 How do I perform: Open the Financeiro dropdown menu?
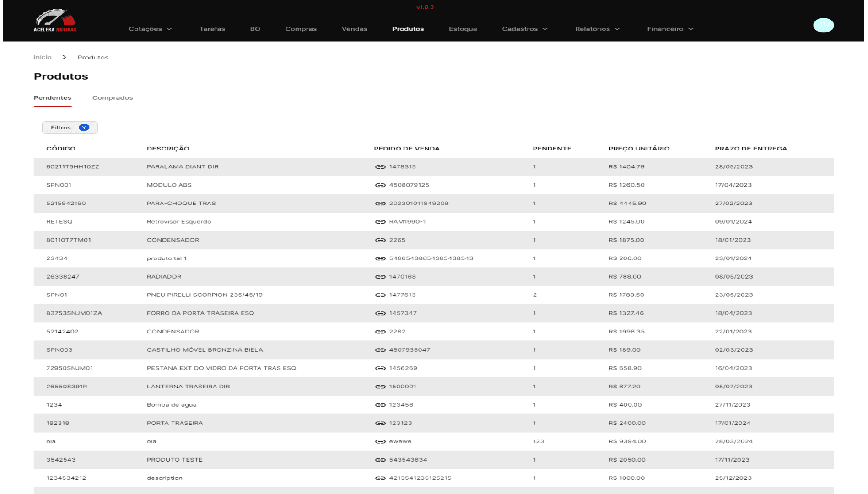click(670, 29)
